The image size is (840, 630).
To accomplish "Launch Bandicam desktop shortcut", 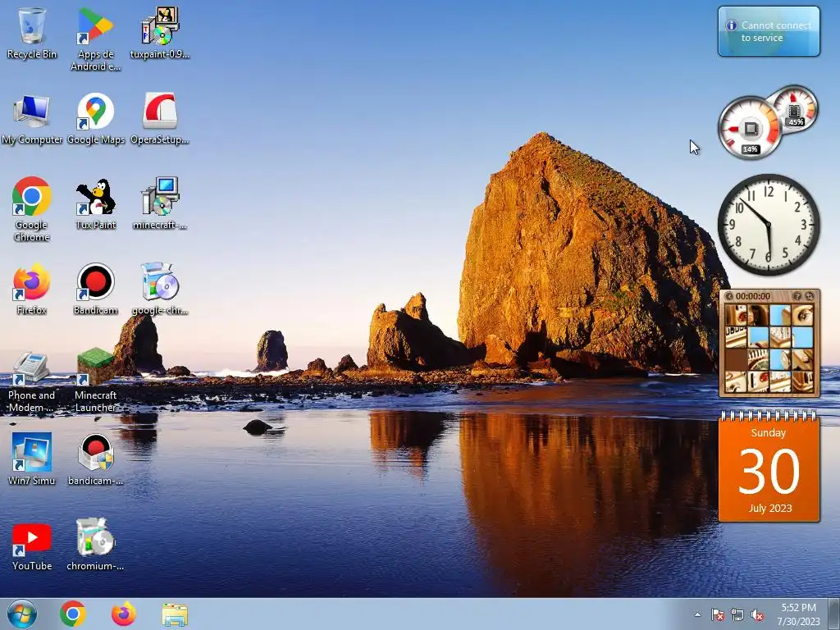I will 95,288.
